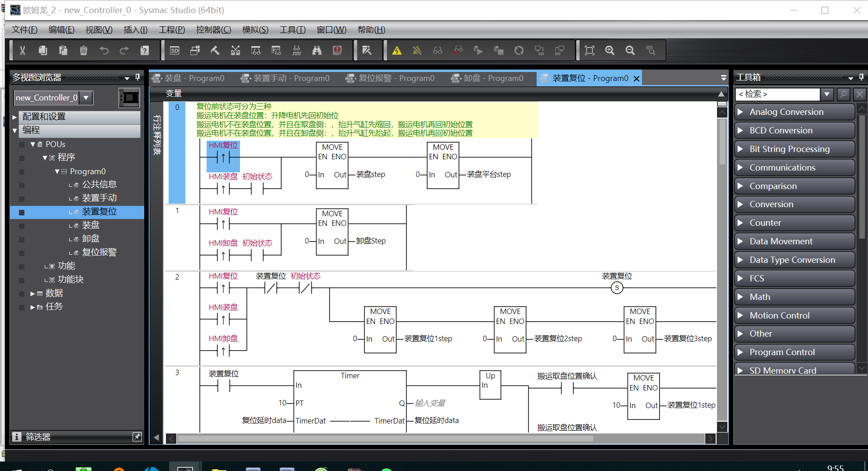The height and width of the screenshot is (471, 868).
Task: Click the toolbox search input field
Action: 778,94
